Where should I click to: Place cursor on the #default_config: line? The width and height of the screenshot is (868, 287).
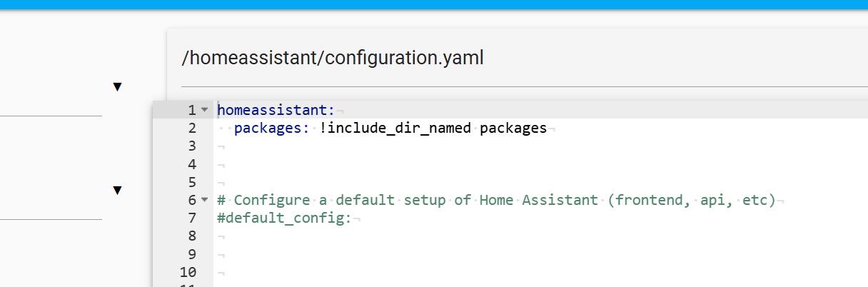click(284, 218)
